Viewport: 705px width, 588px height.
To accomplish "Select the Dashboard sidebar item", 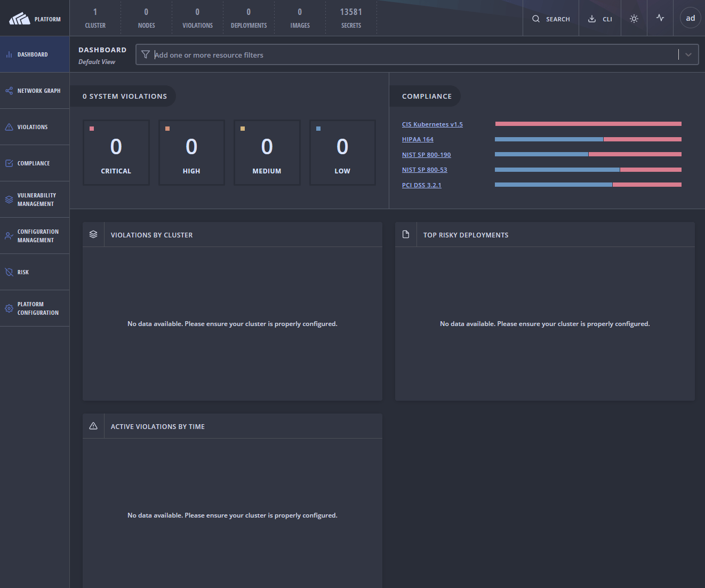I will 35,54.
